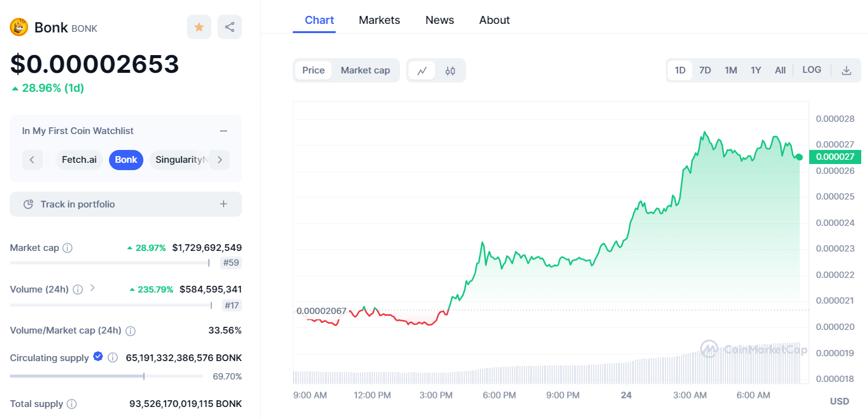The width and height of the screenshot is (868, 418).
Task: Click the Volume (24h) rank bar
Action: [111, 305]
